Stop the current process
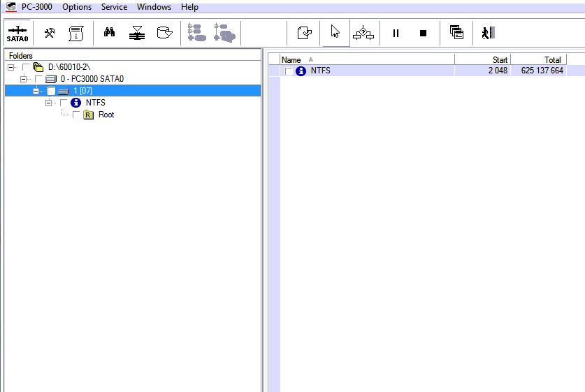Image resolution: width=585 pixels, height=392 pixels. point(423,34)
